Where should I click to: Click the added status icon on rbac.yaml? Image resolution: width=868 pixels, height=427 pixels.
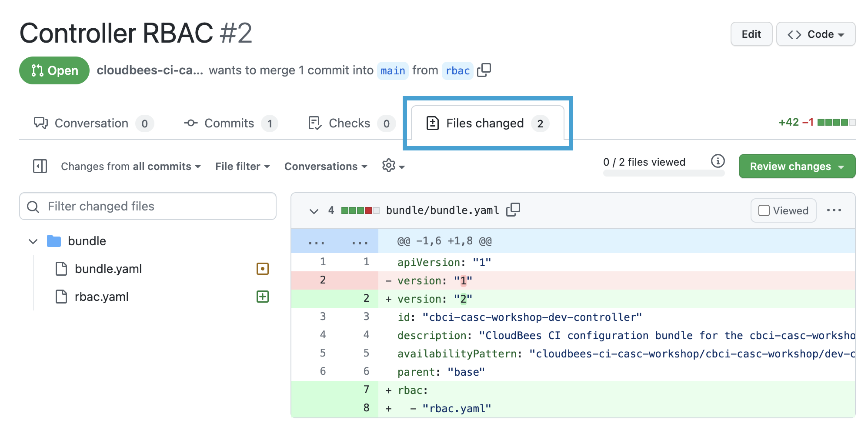(x=263, y=297)
